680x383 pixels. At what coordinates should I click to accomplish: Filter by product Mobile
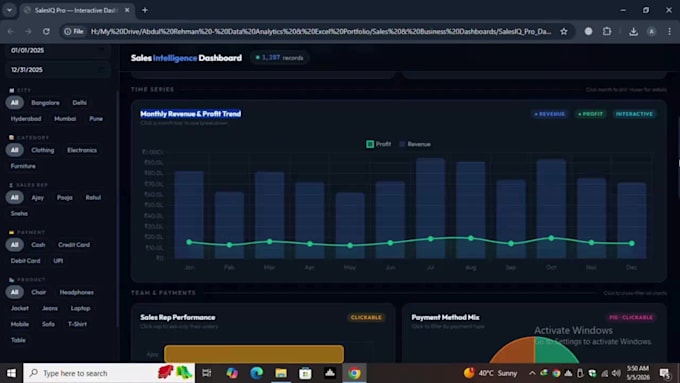(x=20, y=324)
